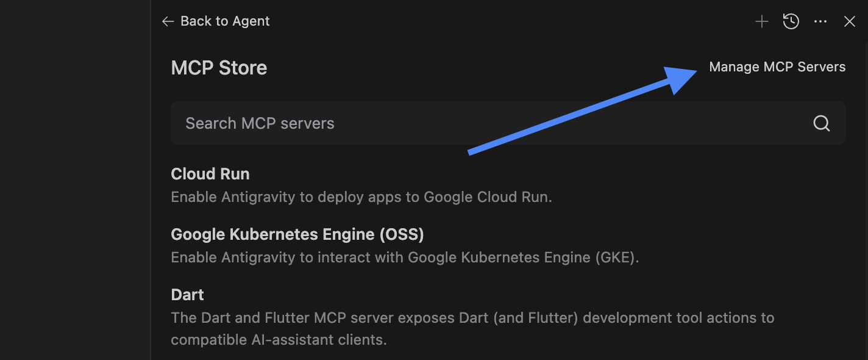Viewport: 868px width, 360px height.
Task: Open Manage MCP Servers
Action: 777,67
